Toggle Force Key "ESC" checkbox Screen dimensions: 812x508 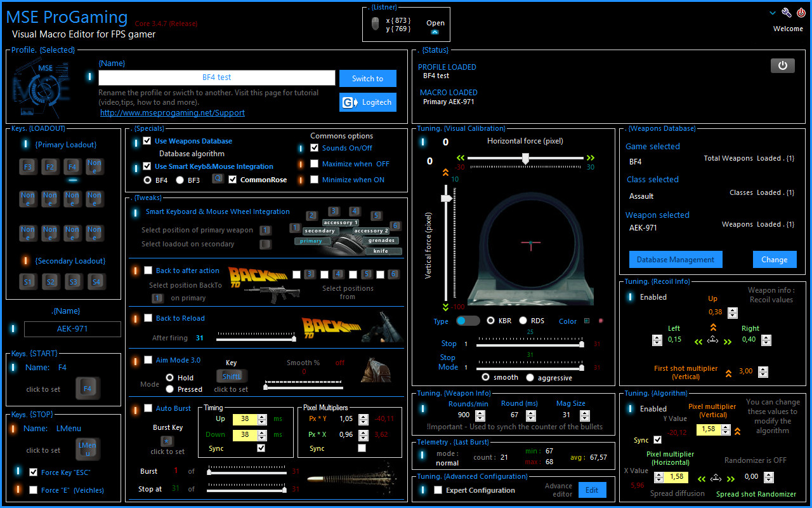(34, 472)
